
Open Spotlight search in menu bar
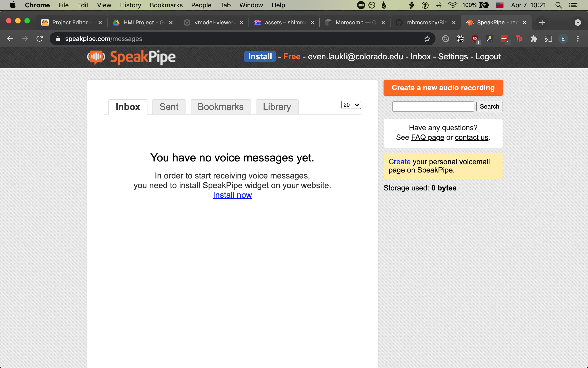(558, 5)
